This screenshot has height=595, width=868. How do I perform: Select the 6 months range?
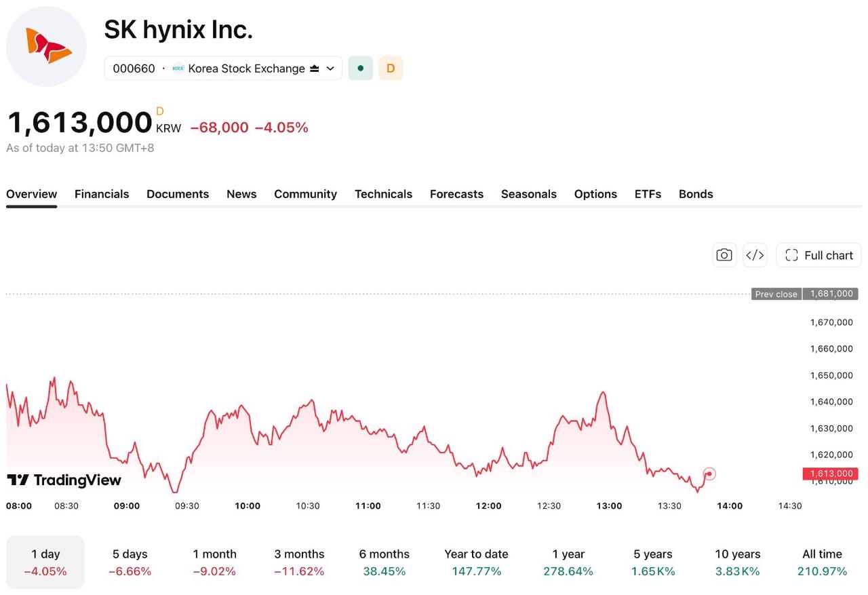(384, 562)
